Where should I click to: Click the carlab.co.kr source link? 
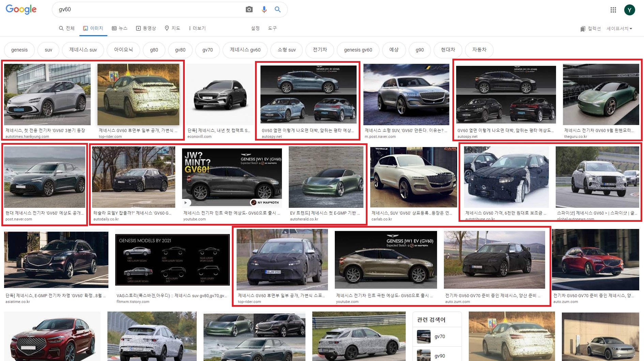(x=382, y=219)
